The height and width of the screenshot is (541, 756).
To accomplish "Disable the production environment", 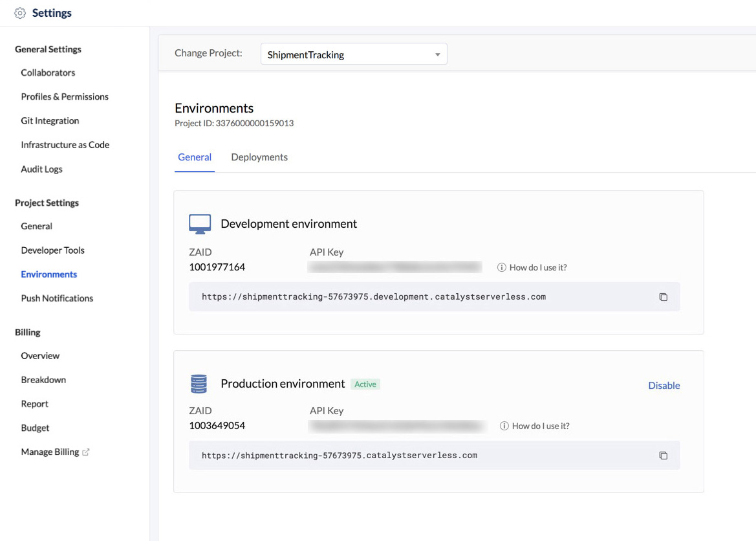I will (664, 385).
